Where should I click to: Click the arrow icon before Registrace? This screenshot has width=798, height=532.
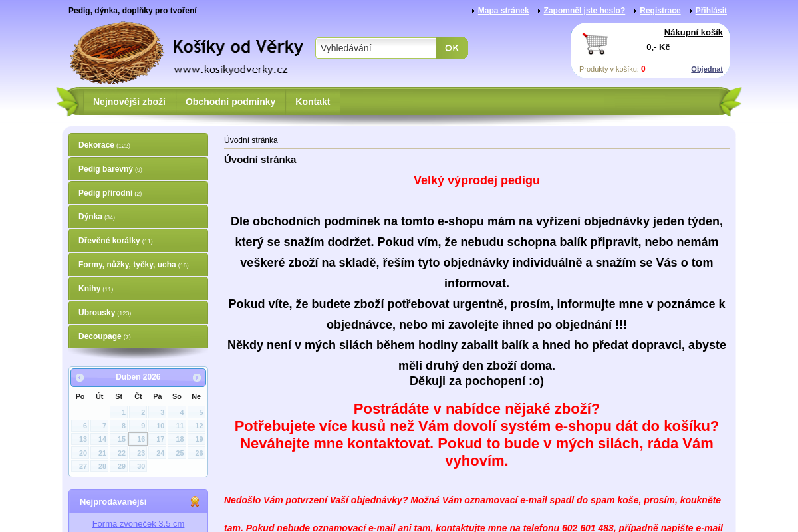(634, 11)
